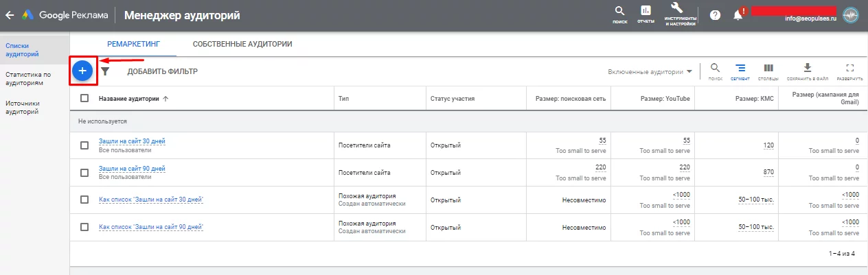Go back using the arrow icon
The width and height of the screenshot is (868, 275).
point(10,14)
